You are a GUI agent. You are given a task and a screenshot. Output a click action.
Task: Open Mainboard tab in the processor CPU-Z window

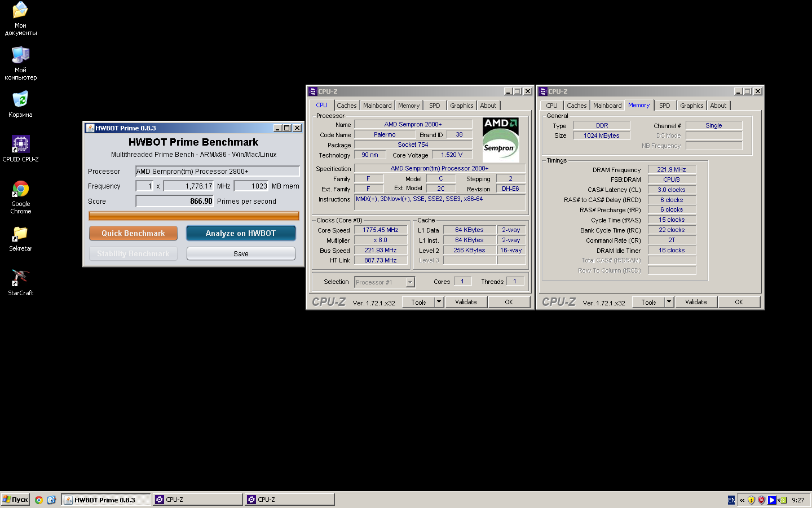[x=377, y=106]
